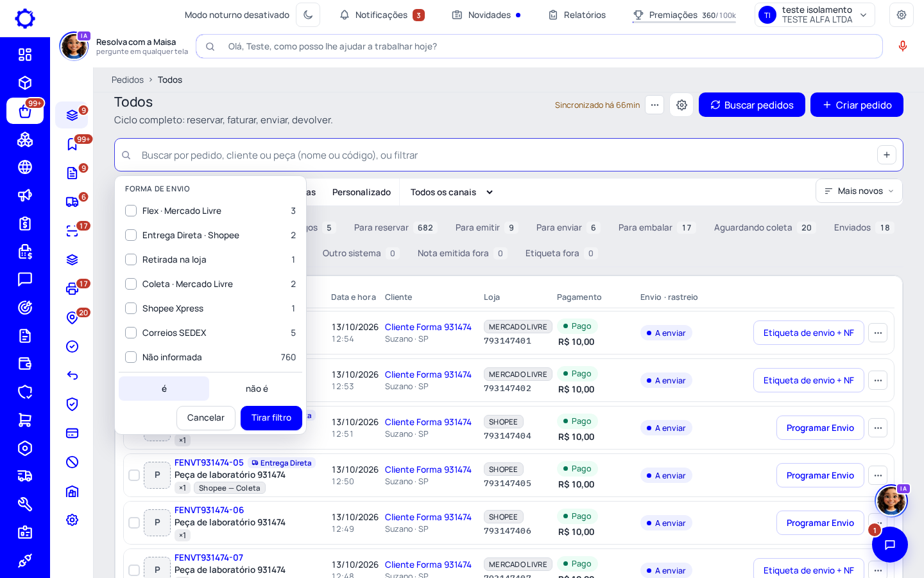
Task: Click plus icon in search filter bar
Action: point(886,155)
